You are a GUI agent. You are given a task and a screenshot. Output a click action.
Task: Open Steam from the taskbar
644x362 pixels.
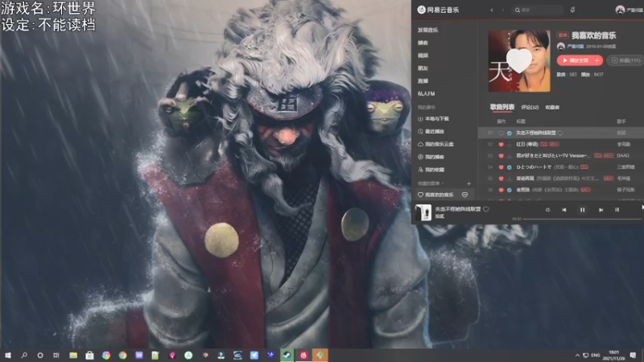[287, 355]
